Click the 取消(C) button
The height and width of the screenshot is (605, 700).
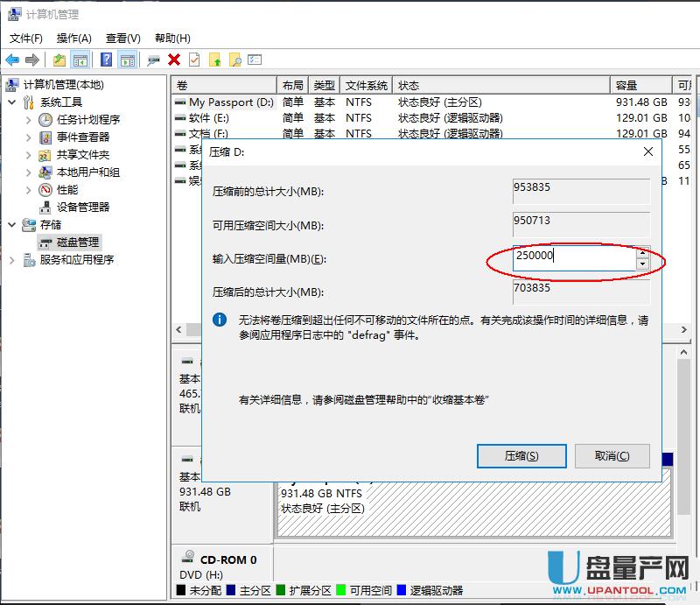tap(612, 456)
